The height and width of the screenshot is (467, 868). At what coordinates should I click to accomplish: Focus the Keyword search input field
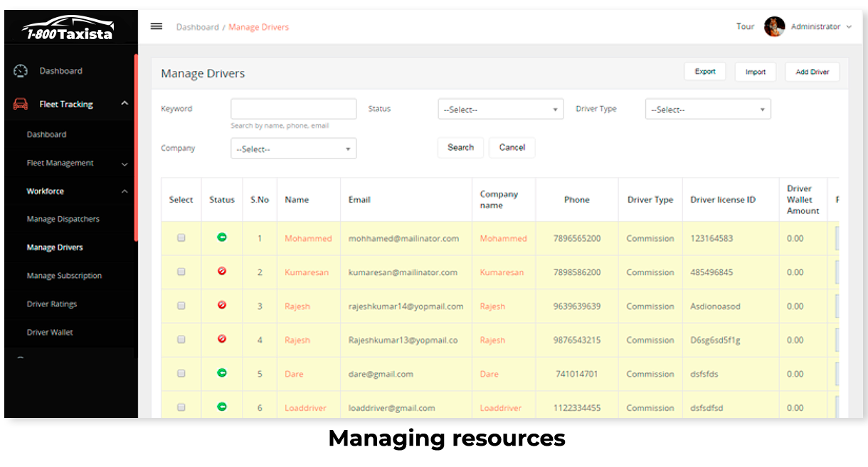pos(293,109)
